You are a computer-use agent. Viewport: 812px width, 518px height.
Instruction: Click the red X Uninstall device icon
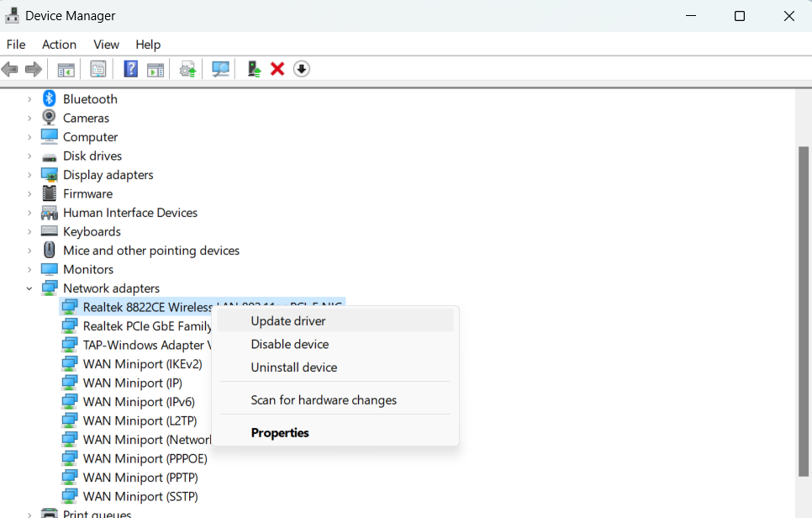click(x=277, y=69)
